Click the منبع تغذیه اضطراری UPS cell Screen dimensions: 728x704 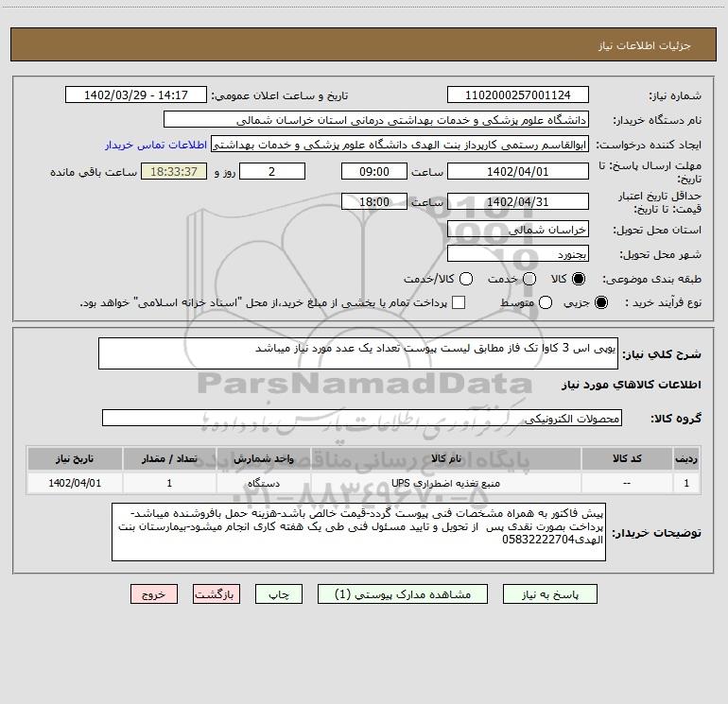[446, 483]
